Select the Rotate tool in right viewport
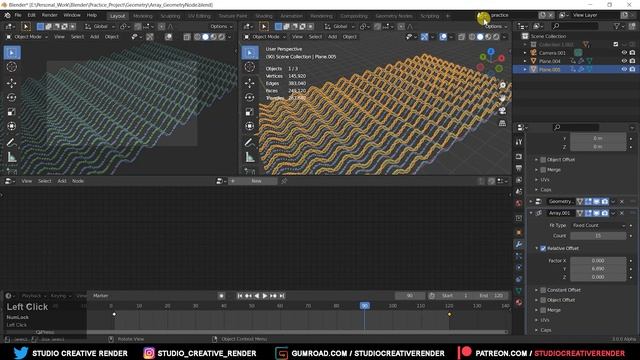This screenshot has width=640, height=360. tap(250, 98)
